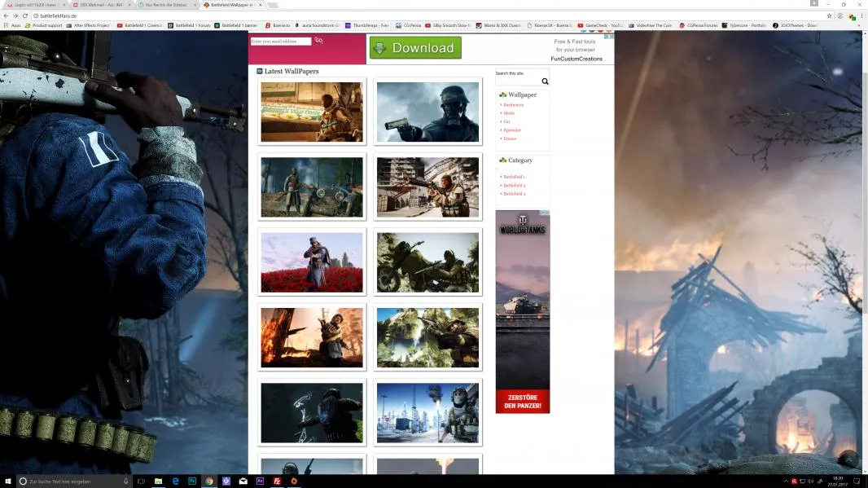This screenshot has width=868, height=488.
Task: Switch to Chrome in the taskbar
Action: coord(209,481)
